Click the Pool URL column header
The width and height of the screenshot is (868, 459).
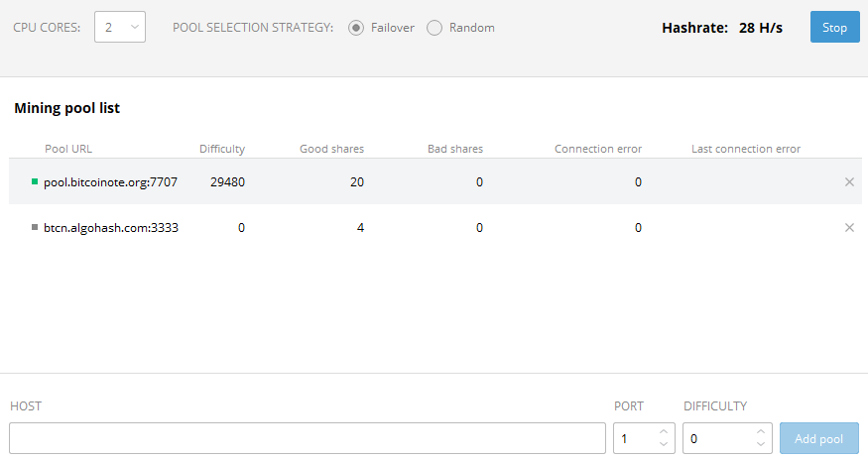[x=68, y=150]
